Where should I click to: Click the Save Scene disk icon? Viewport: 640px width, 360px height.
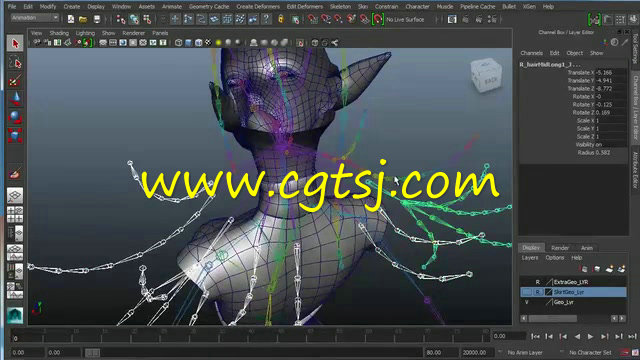(97, 19)
